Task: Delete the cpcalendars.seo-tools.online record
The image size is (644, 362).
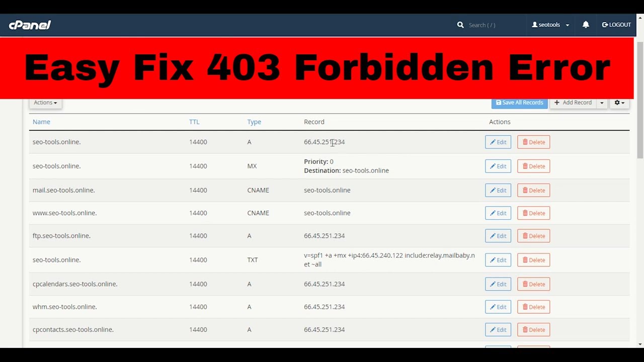Action: coord(533,284)
